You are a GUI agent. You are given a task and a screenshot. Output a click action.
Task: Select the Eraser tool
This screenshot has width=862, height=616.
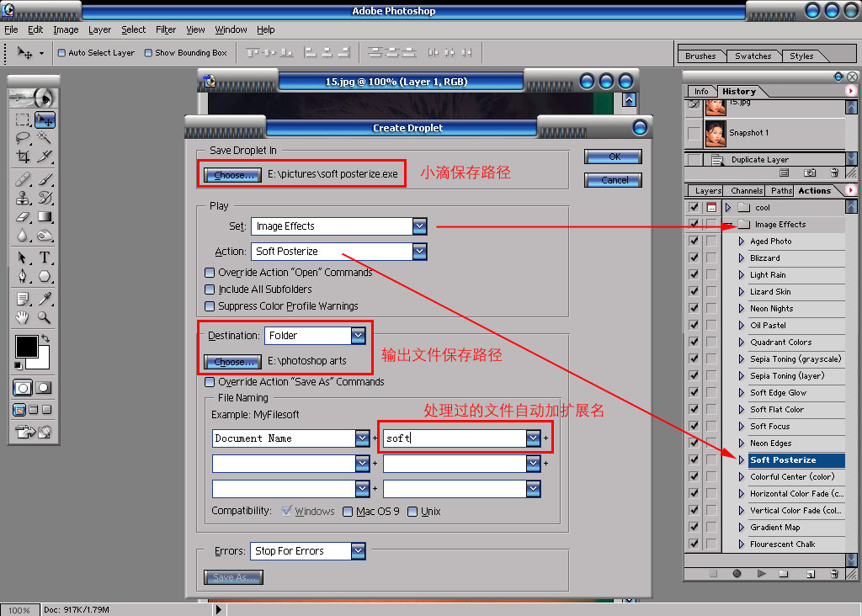[23, 216]
